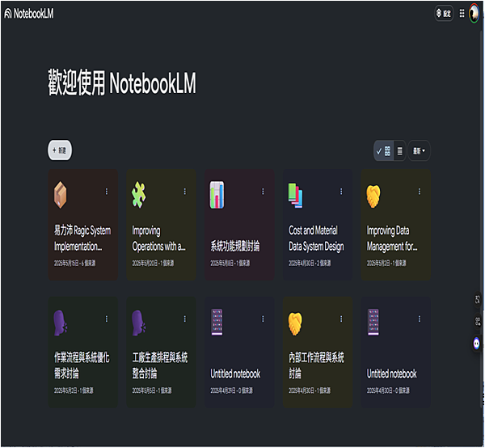
Task: Click the NotebookLM logo in the header
Action: [29, 14]
